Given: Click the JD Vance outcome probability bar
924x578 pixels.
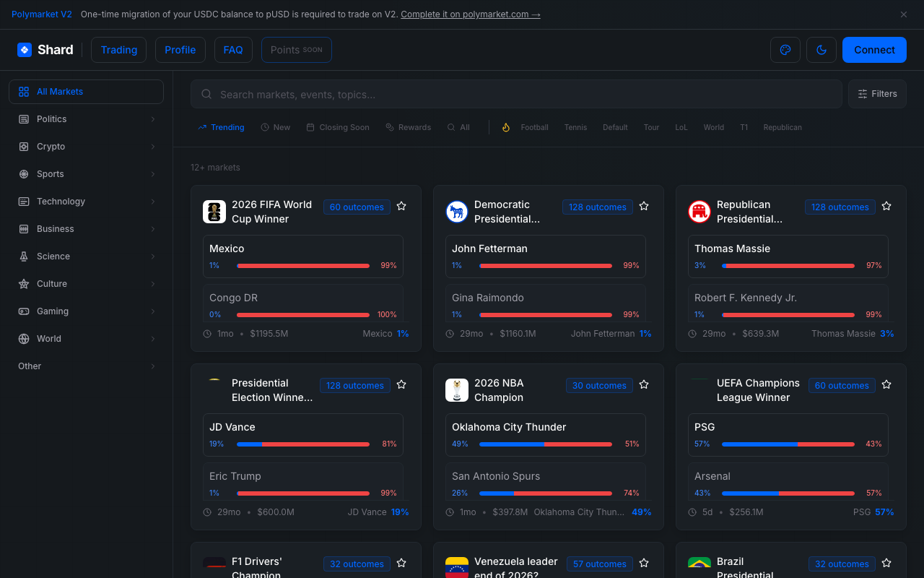Looking at the screenshot, I should [x=303, y=444].
